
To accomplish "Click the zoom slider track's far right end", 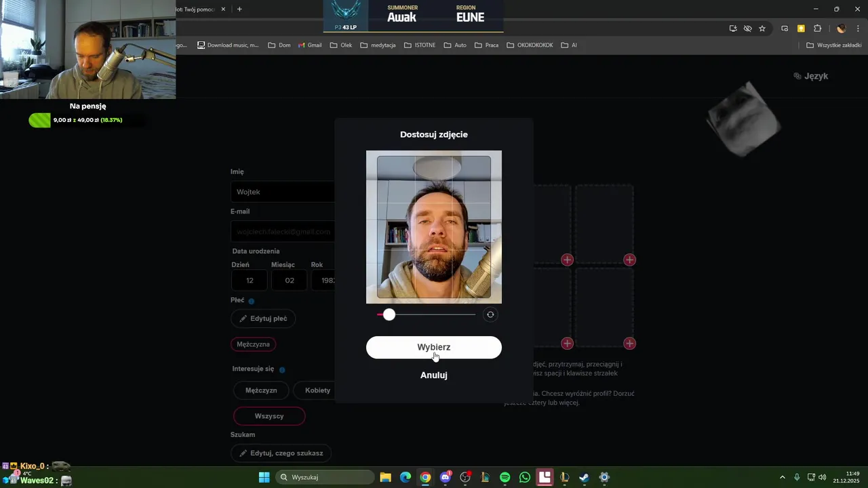I will (x=474, y=314).
